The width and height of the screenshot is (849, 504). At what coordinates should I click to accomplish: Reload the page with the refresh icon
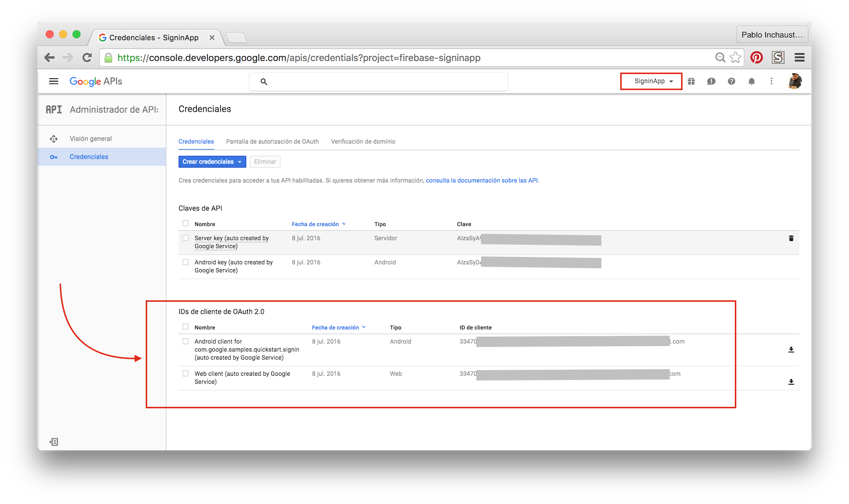(87, 58)
